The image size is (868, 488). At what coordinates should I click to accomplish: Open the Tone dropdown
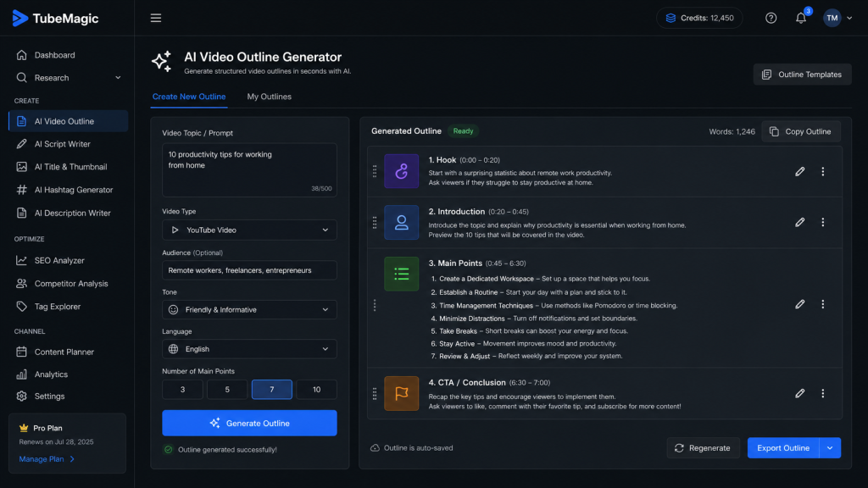pyautogui.click(x=249, y=310)
